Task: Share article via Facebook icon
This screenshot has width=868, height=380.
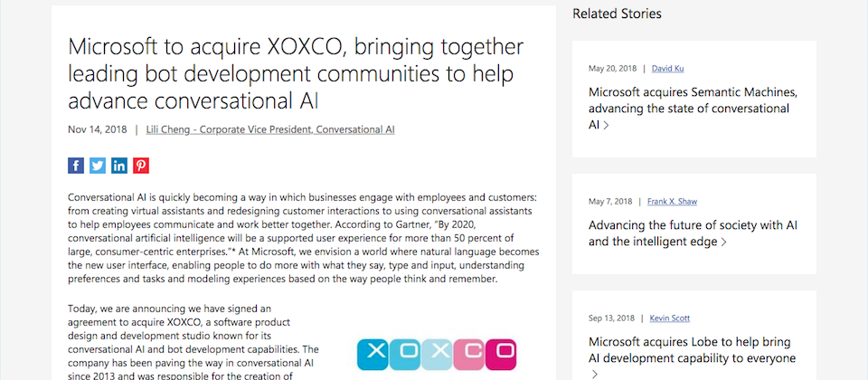Action: (x=76, y=166)
